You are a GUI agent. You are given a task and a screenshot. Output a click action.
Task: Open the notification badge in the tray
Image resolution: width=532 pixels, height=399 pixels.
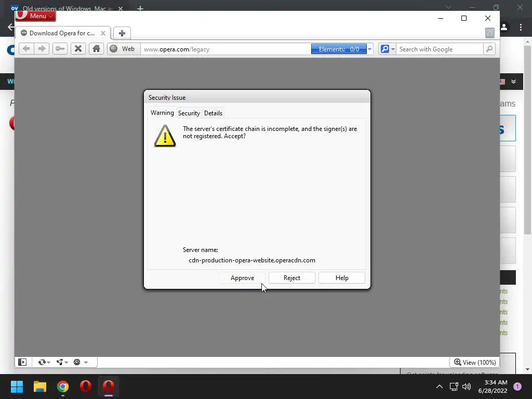click(x=517, y=387)
